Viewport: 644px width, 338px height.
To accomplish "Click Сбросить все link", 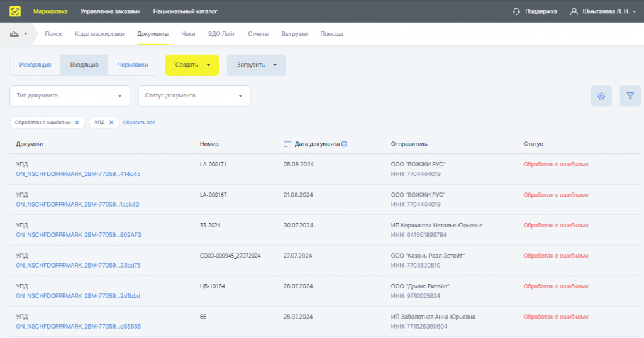I will (139, 123).
